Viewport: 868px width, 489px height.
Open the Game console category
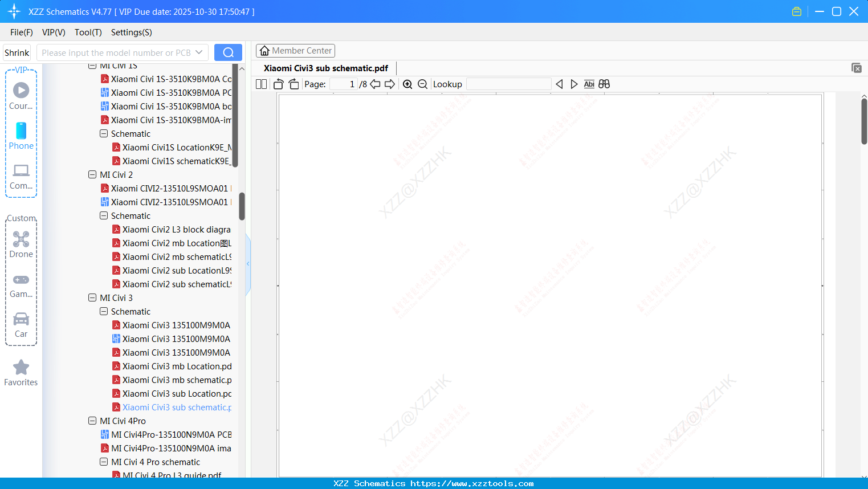coord(21,285)
